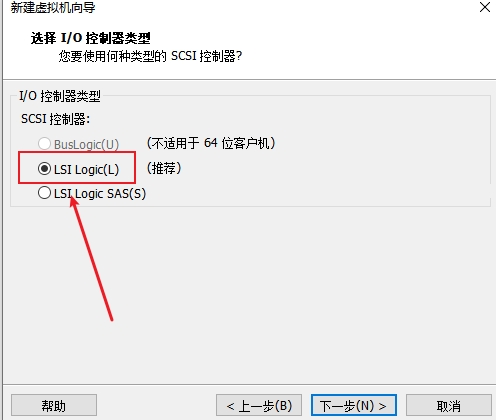Screen dimensions: 496x420
Task: Click the bold heading 选择 I/O 控制器类型
Action: [91, 38]
